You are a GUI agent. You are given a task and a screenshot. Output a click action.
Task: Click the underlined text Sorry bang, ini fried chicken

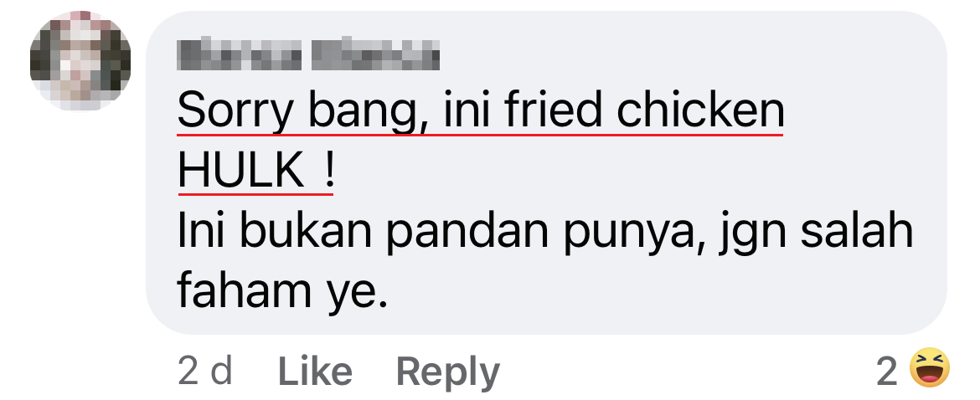(x=481, y=111)
